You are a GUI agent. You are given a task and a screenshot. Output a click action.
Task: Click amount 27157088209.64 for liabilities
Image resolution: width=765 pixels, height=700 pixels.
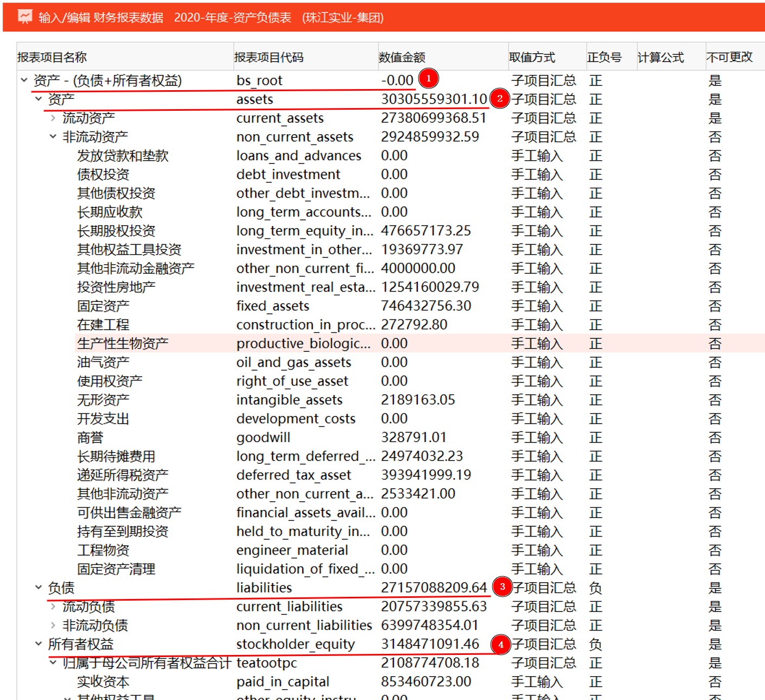pos(434,588)
